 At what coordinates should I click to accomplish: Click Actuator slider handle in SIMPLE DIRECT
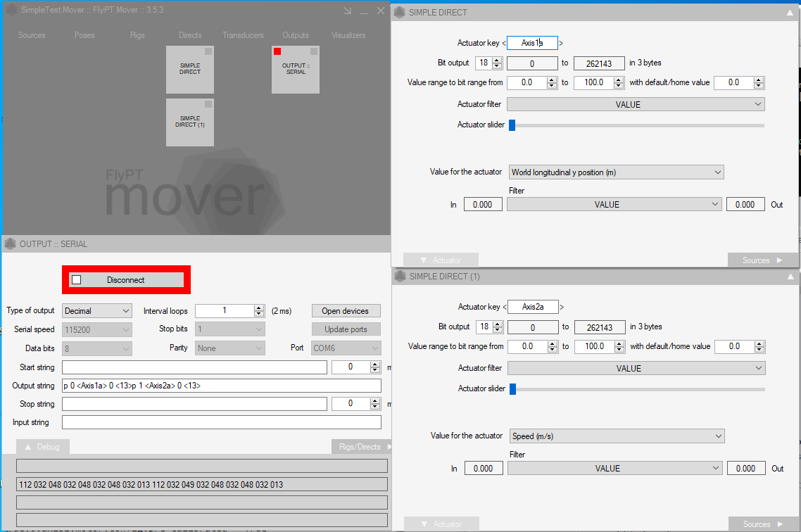click(512, 125)
